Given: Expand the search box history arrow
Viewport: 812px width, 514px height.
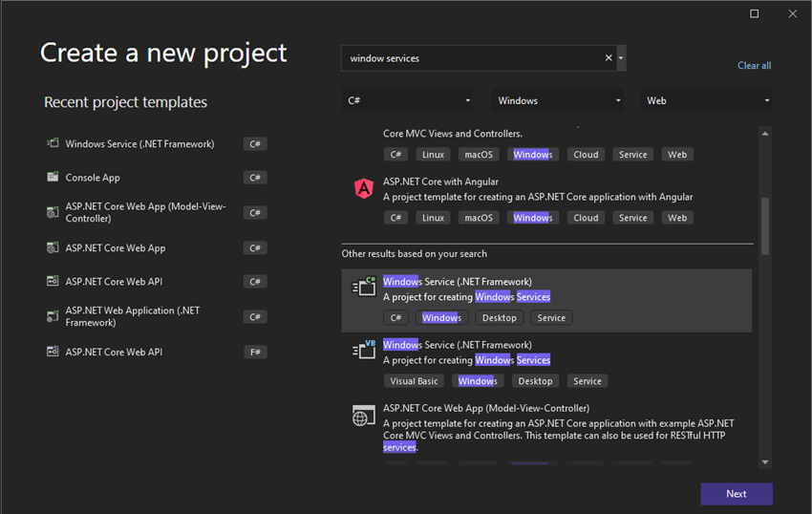Looking at the screenshot, I should (622, 58).
